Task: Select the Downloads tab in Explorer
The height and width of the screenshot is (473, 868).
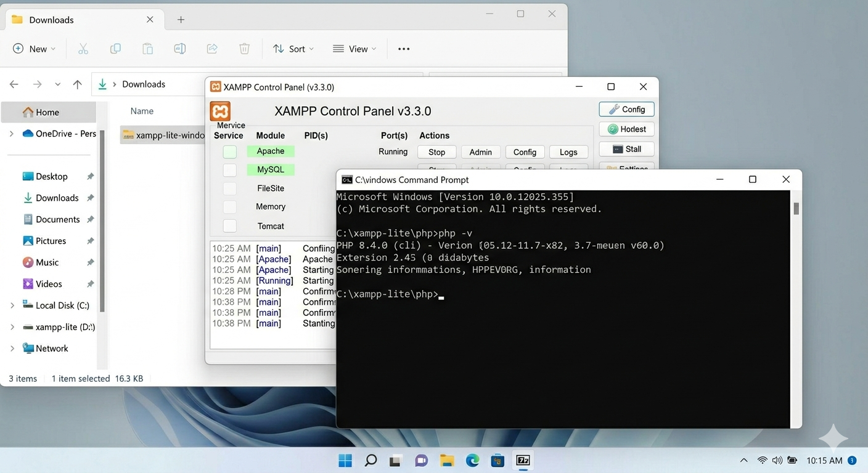Action: pos(83,20)
